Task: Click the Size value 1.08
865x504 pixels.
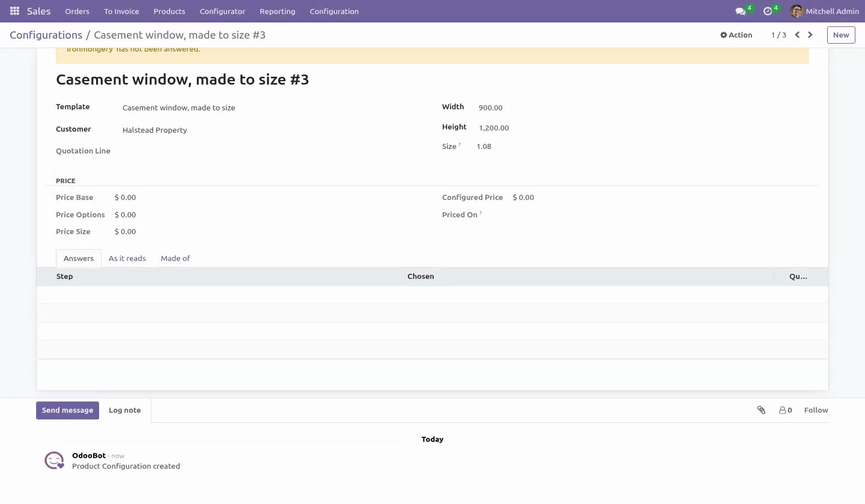Action: 484,147
